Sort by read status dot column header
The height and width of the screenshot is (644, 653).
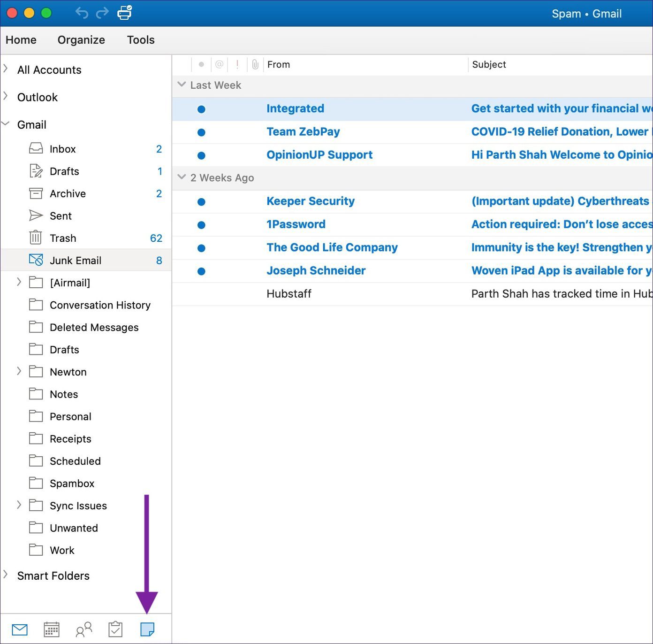tap(201, 64)
